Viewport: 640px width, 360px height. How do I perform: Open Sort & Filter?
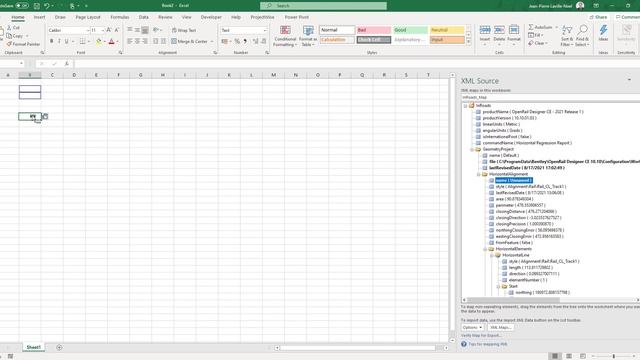[x=567, y=35]
